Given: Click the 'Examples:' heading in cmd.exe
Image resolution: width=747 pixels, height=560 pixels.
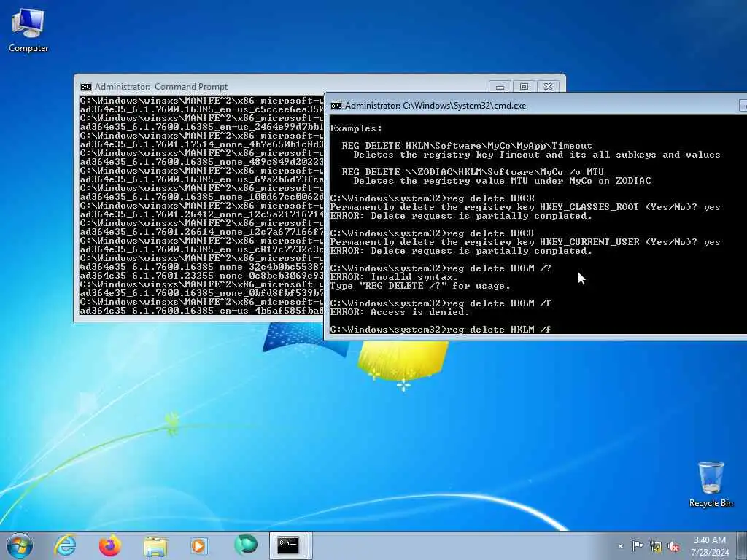Looking at the screenshot, I should [x=356, y=128].
